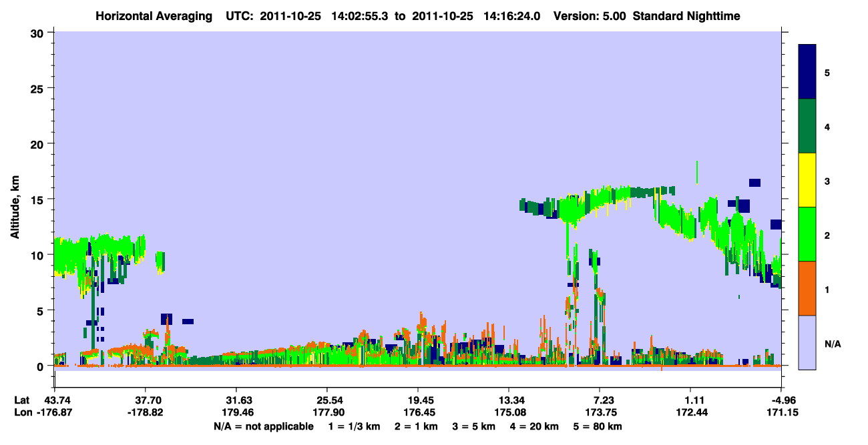Click the y-axis tick label 0
Image resolution: width=868 pixels, height=445 pixels.
click(x=41, y=366)
